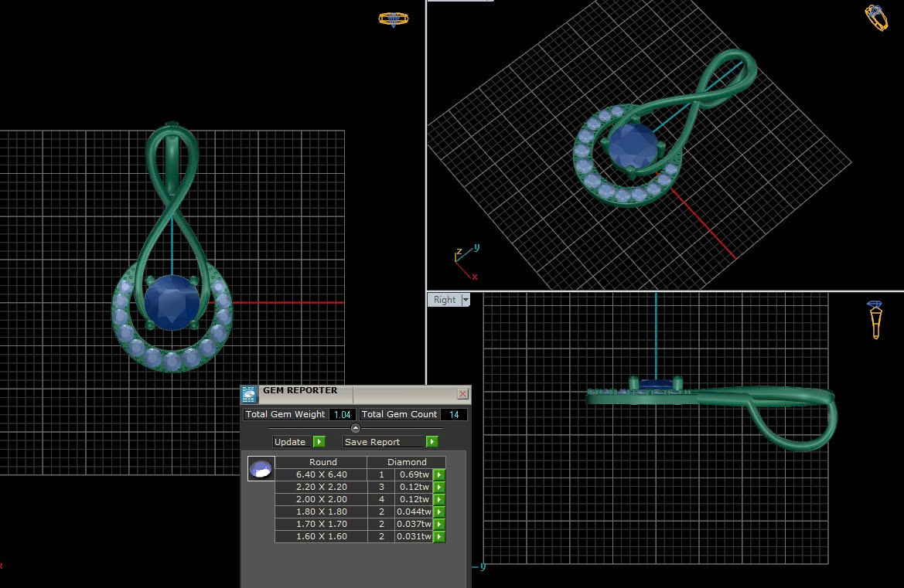The height and width of the screenshot is (588, 904).
Task: Click the Gem Reporter panel icon
Action: (x=249, y=394)
